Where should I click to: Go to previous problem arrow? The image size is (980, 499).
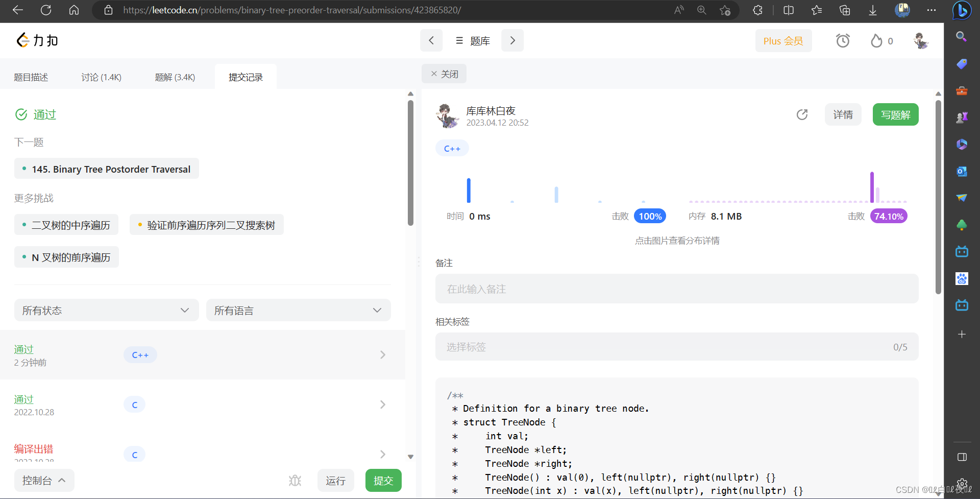click(x=431, y=40)
